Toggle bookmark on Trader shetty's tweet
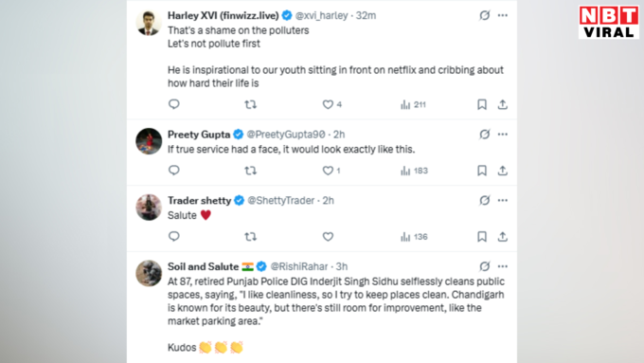Image resolution: width=644 pixels, height=363 pixels. 482,237
